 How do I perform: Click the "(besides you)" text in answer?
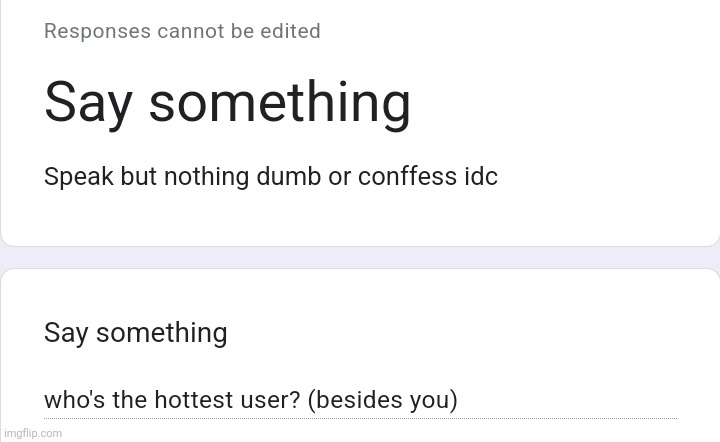pyautogui.click(x=382, y=401)
